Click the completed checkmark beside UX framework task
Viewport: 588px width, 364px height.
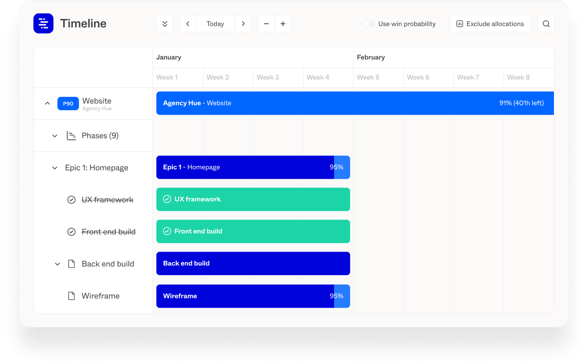click(x=71, y=199)
